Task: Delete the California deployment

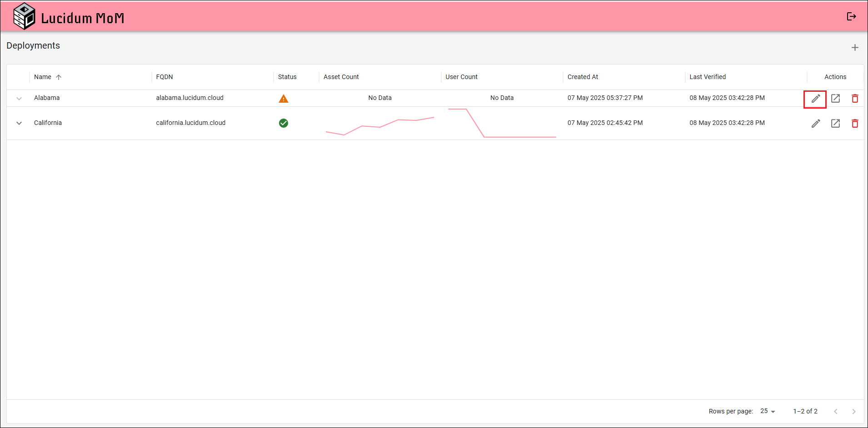Action: [854, 124]
